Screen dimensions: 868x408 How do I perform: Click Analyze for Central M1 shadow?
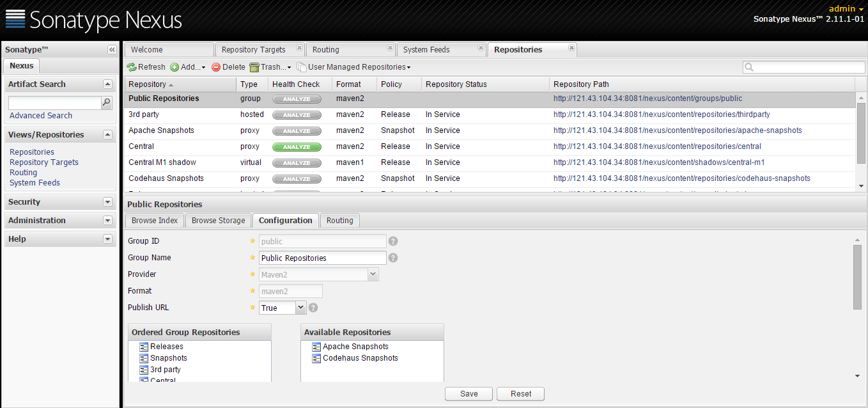(x=297, y=163)
